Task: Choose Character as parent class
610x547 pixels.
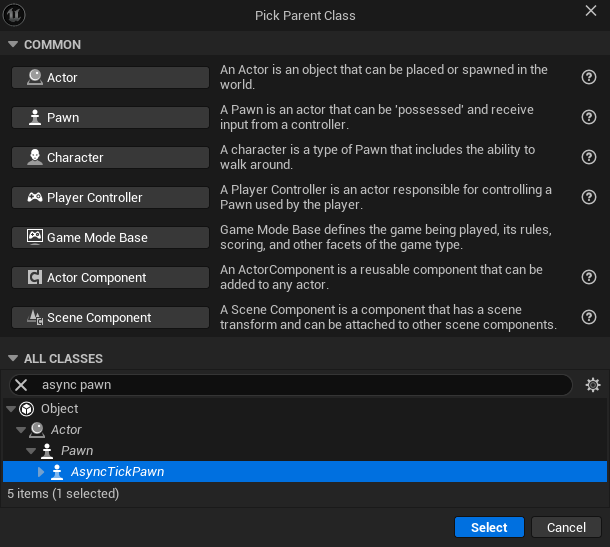Action: pos(110,158)
